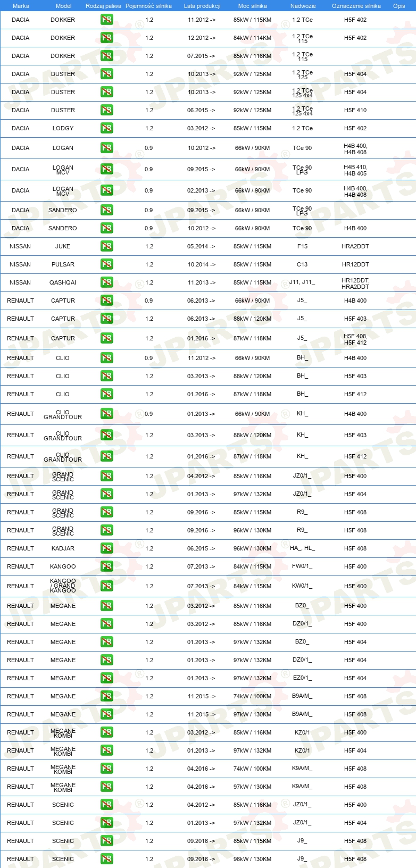The image size is (416, 868).
Task: Click the Oznaczenie silnika column header
Action: tap(356, 6)
